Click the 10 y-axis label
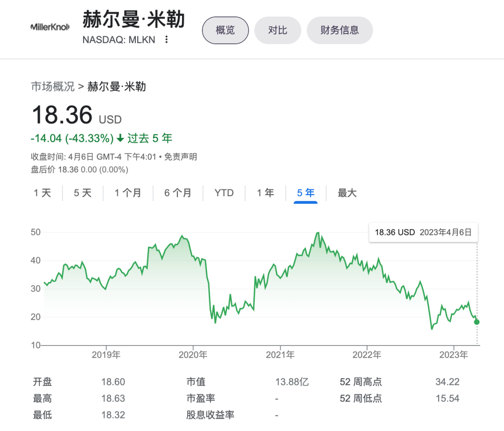Viewport: 504px width, 431px height. pos(35,346)
